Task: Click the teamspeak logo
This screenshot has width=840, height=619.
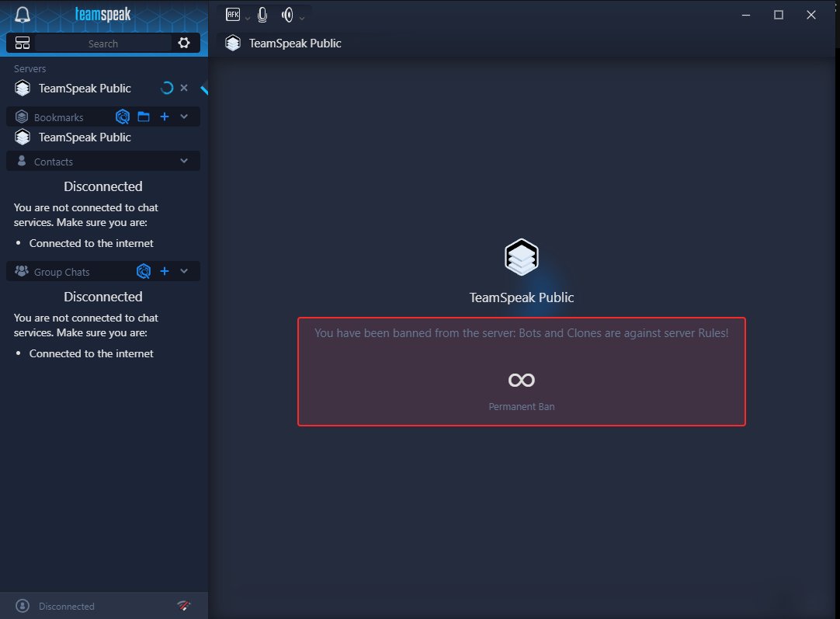Action: coord(102,15)
